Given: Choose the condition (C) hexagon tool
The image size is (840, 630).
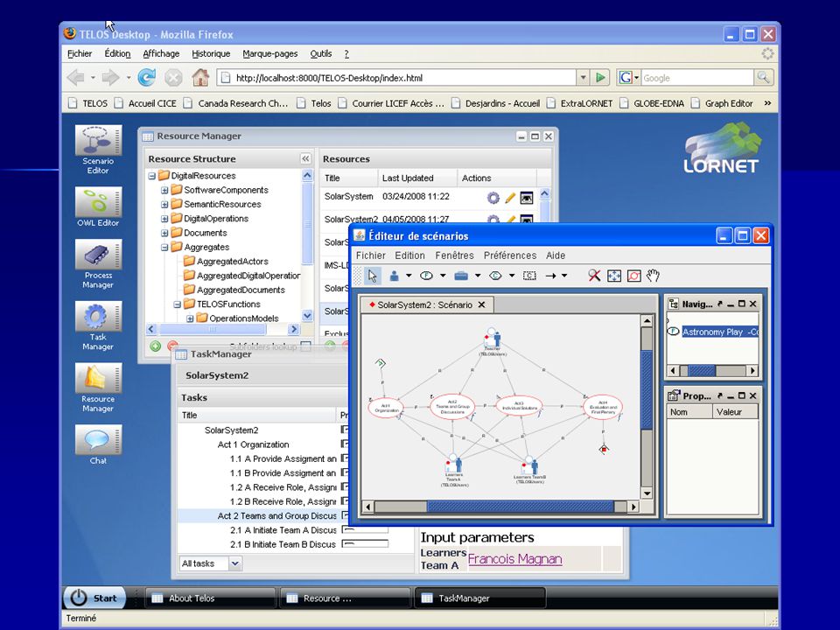Looking at the screenshot, I should [495, 276].
